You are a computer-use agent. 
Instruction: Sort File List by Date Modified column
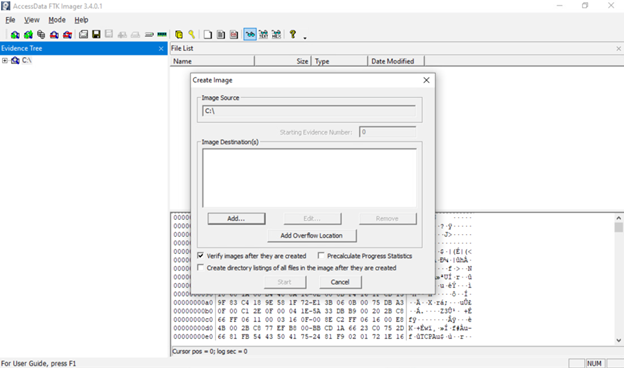[x=396, y=61]
